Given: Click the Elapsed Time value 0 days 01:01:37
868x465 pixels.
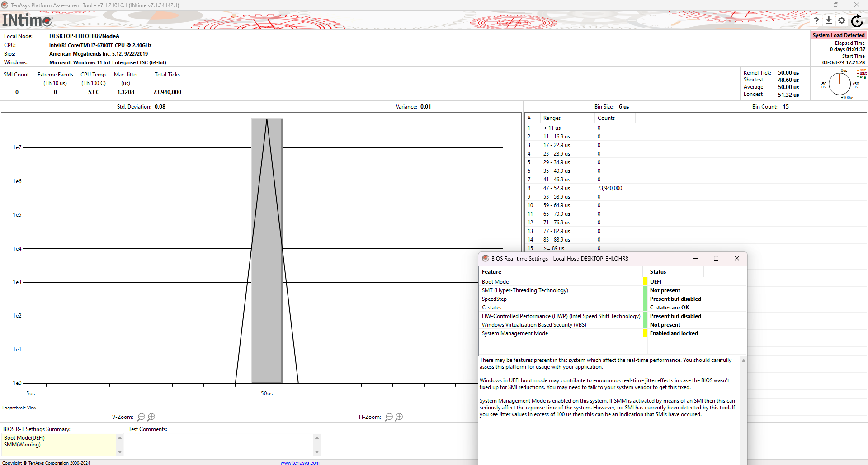Looking at the screenshot, I should [847, 50].
